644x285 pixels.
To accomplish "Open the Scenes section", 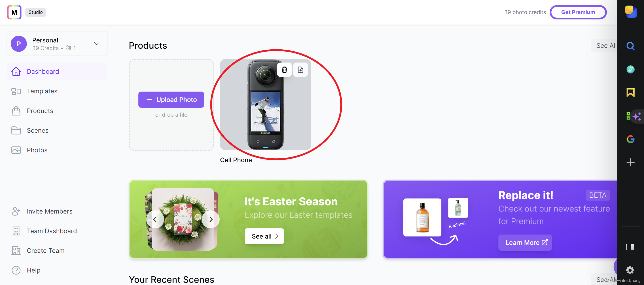I will point(37,130).
